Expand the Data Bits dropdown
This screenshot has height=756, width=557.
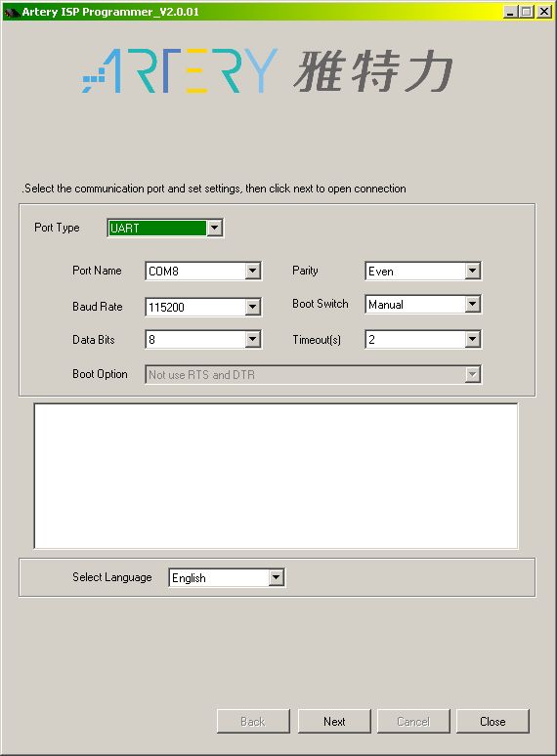point(253,340)
